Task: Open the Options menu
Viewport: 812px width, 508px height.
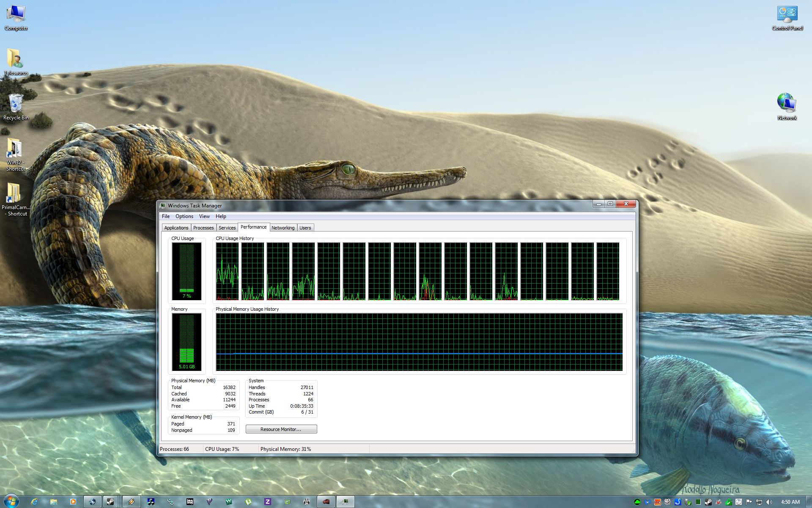Action: [184, 216]
